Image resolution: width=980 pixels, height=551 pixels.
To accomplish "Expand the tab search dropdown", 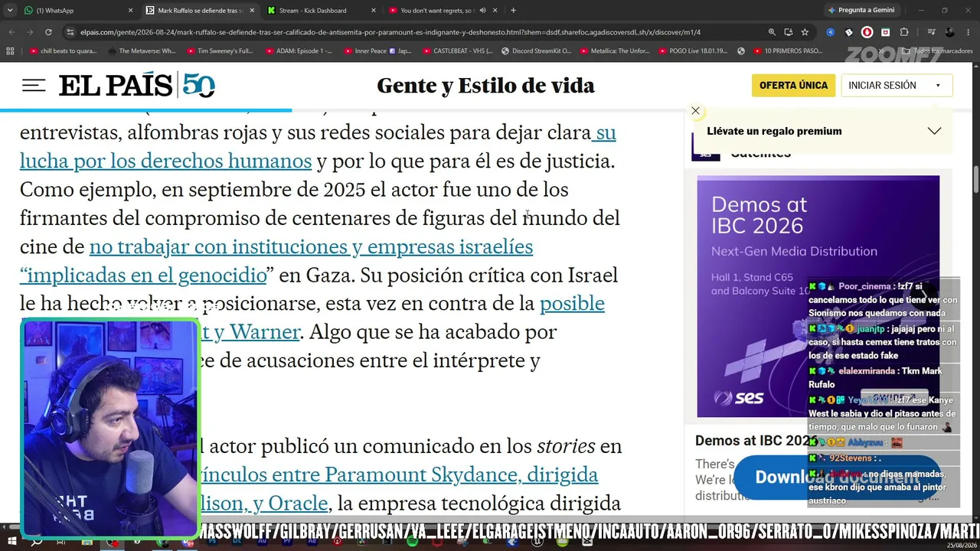I will [x=10, y=11].
